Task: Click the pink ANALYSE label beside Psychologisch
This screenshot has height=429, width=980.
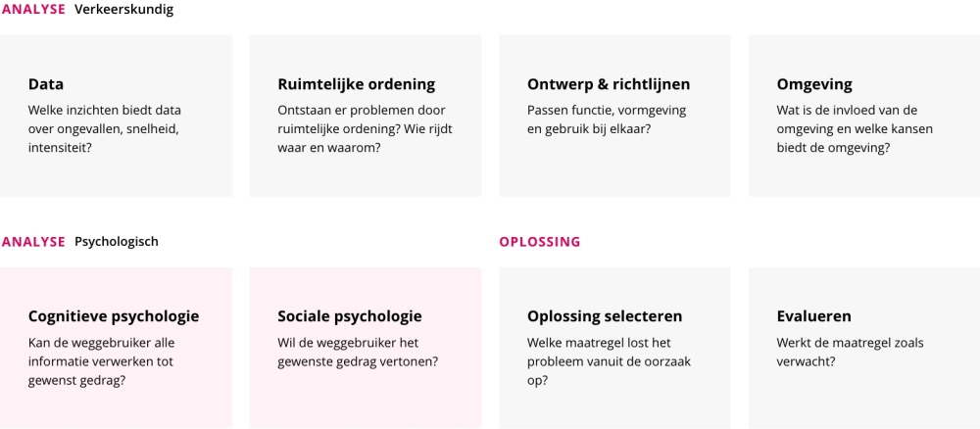Action: (x=32, y=242)
